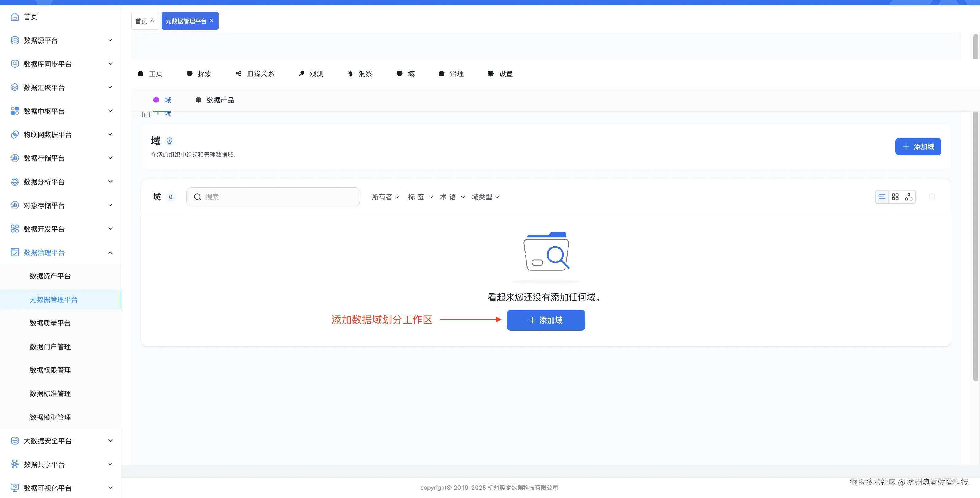点击域标题旁的提示灯泡图标
980x498 pixels.
[x=170, y=141]
